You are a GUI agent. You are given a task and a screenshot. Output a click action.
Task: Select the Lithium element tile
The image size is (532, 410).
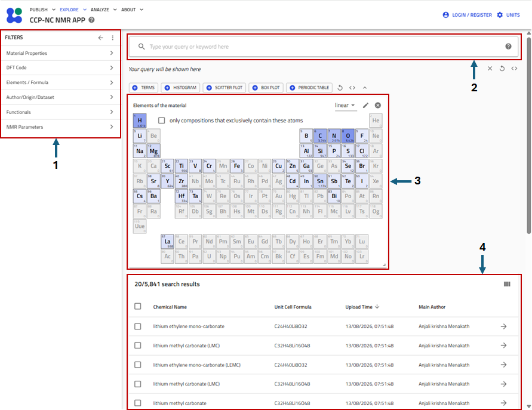140,135
